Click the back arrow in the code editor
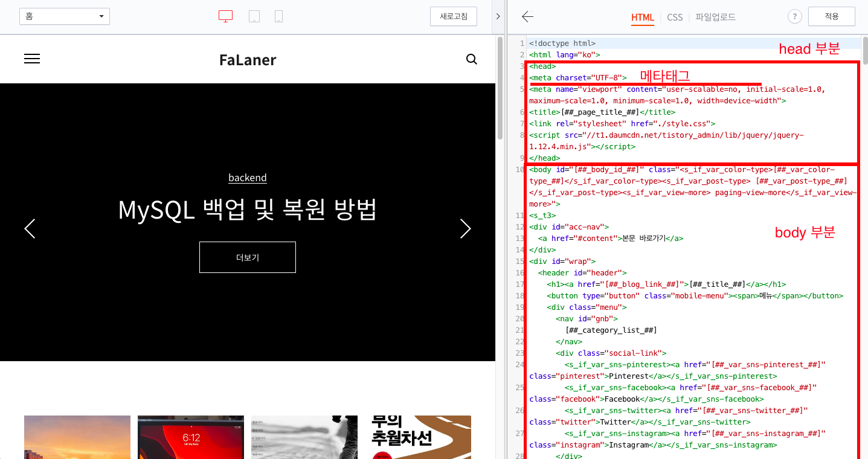This screenshot has height=459, width=868. [x=527, y=17]
